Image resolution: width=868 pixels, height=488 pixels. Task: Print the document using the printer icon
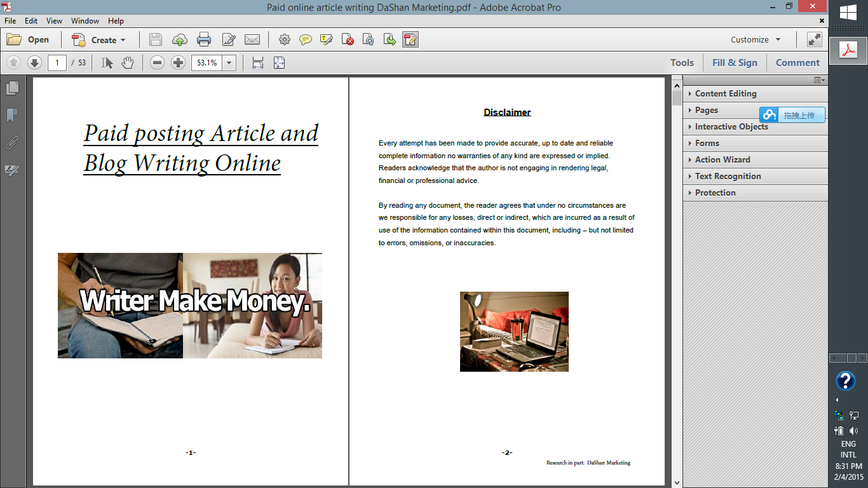(203, 39)
